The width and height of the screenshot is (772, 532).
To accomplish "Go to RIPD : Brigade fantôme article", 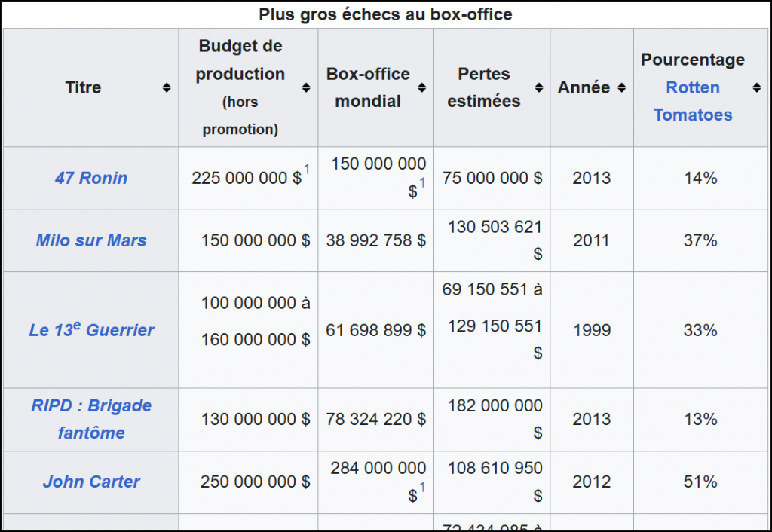I will click(91, 419).
